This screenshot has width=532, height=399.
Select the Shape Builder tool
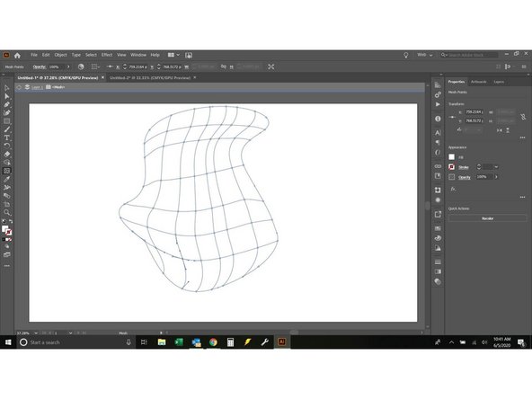coord(7,163)
